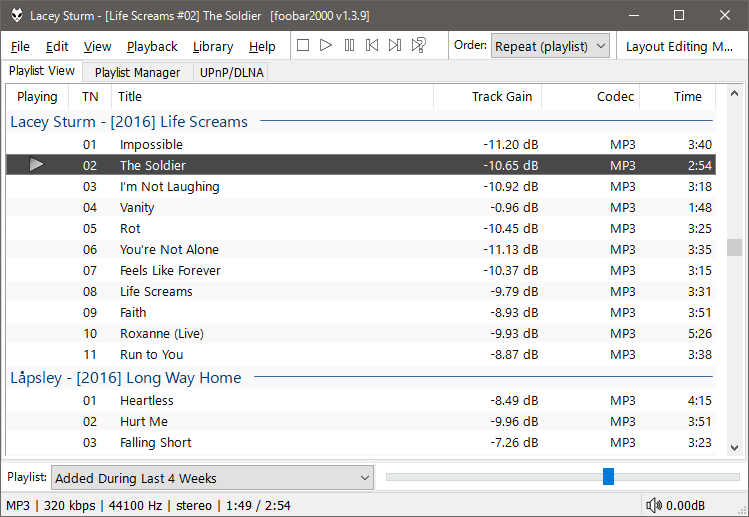Click the 5:26 time value
The image size is (749, 517).
[x=700, y=334]
